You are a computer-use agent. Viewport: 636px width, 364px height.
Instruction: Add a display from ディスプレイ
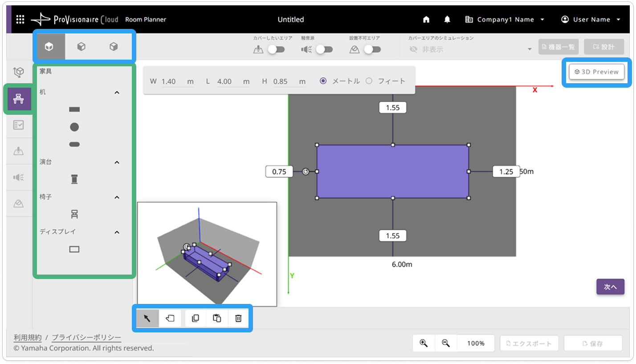coord(74,249)
